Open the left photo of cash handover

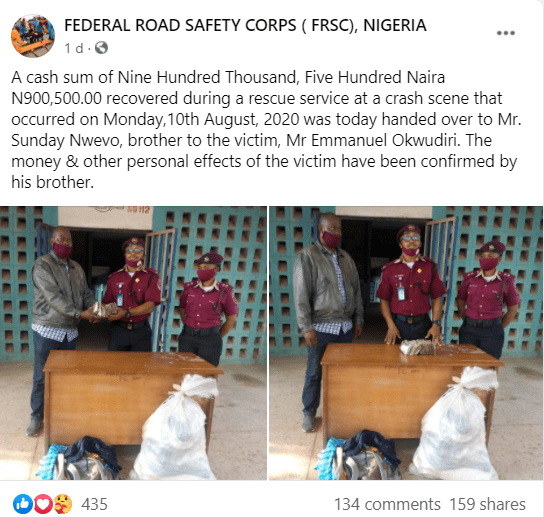[x=133, y=343]
